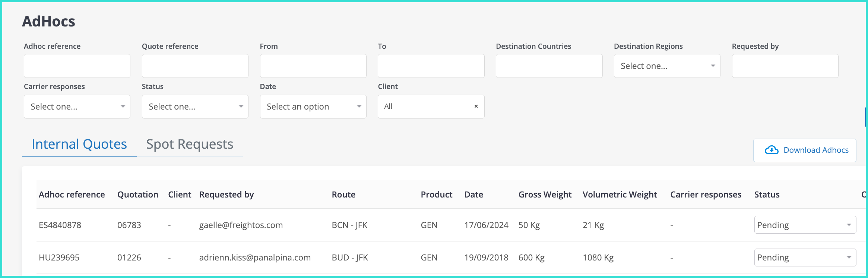Click the ES4840878 adhoc reference
868x278 pixels.
pyautogui.click(x=60, y=225)
